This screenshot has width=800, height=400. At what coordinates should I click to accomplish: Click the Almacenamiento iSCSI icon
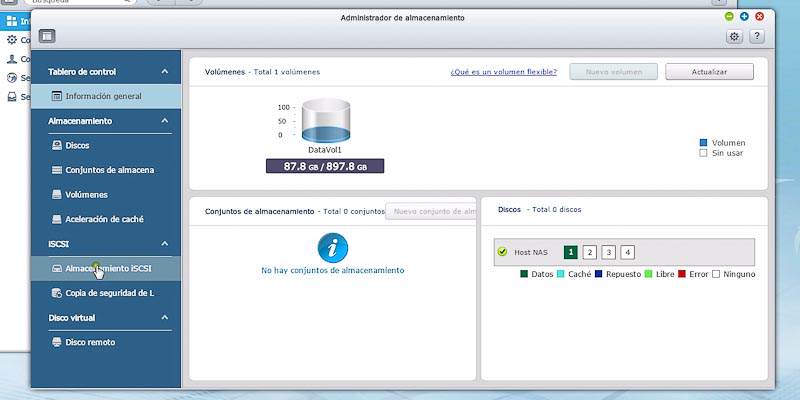pyautogui.click(x=57, y=268)
